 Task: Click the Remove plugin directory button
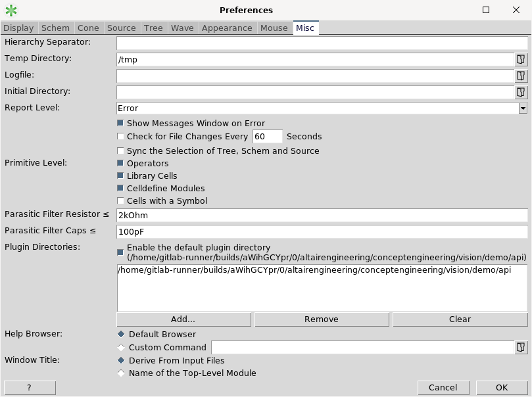pyautogui.click(x=322, y=319)
